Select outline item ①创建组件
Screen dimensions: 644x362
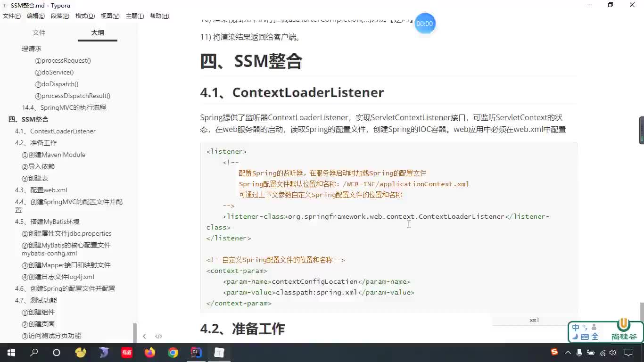38,312
